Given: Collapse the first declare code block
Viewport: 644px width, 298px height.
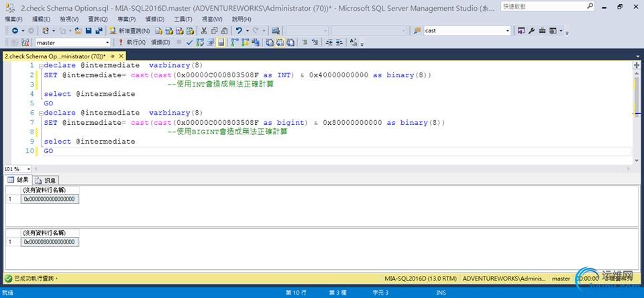Looking at the screenshot, I should click(x=40, y=66).
